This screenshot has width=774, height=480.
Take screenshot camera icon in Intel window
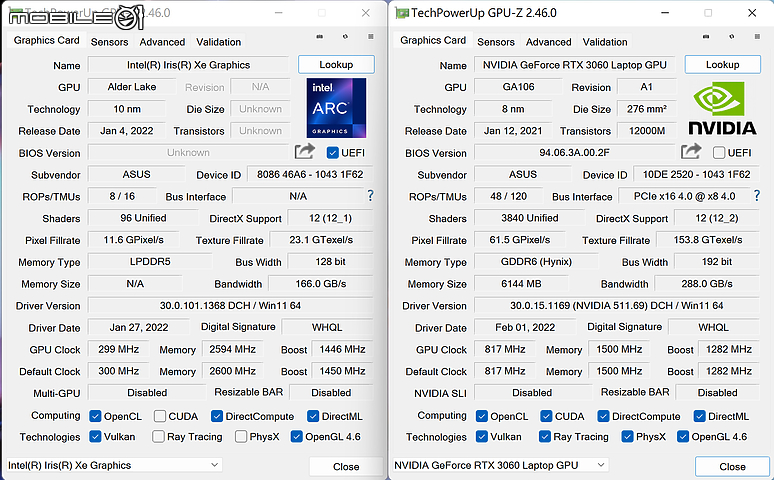[x=320, y=37]
